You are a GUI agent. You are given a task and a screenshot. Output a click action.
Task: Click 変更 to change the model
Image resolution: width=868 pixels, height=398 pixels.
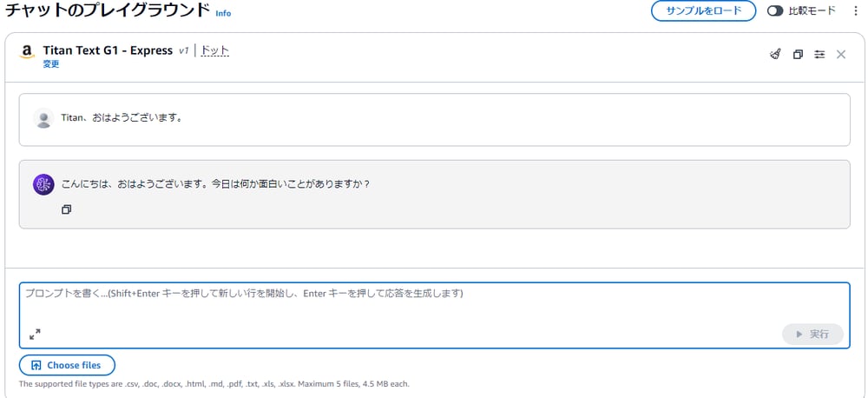[x=51, y=64]
